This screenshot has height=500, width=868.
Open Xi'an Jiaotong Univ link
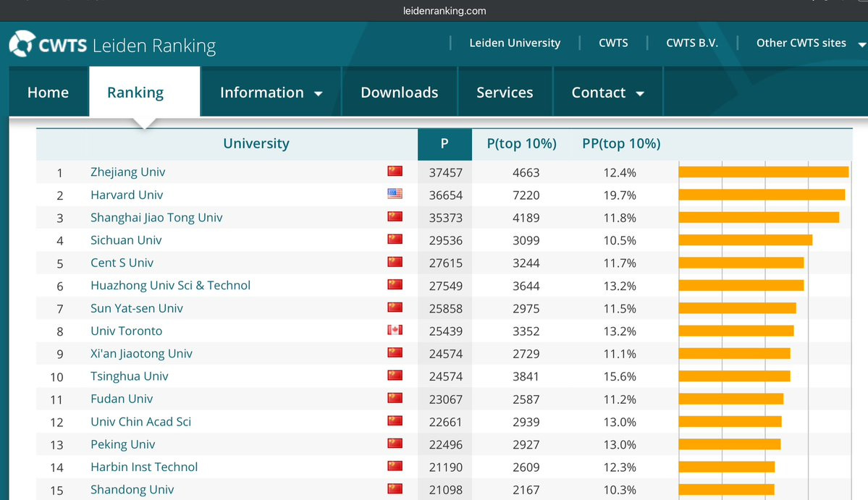coord(141,353)
